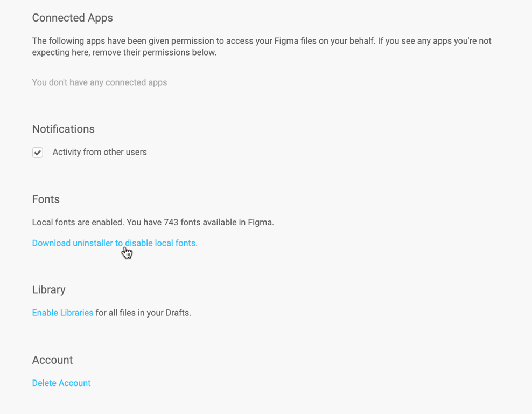This screenshot has height=414, width=532.
Task: Open the Enable Libraries link
Action: [62, 313]
